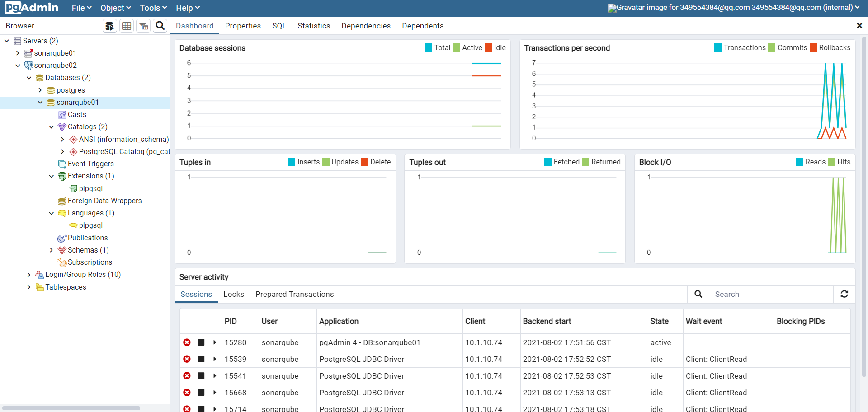Open the File menu
868x412 pixels.
[x=81, y=8]
